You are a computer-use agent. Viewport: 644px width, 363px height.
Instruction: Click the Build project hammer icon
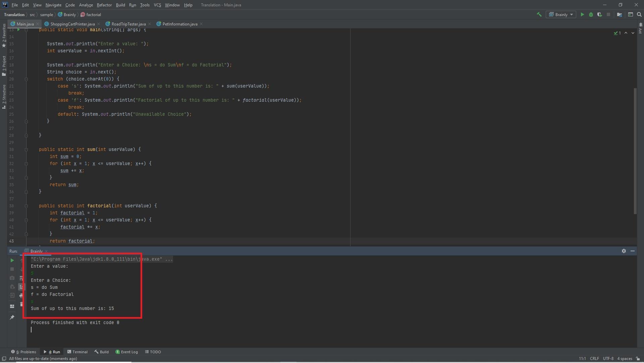pyautogui.click(x=539, y=15)
